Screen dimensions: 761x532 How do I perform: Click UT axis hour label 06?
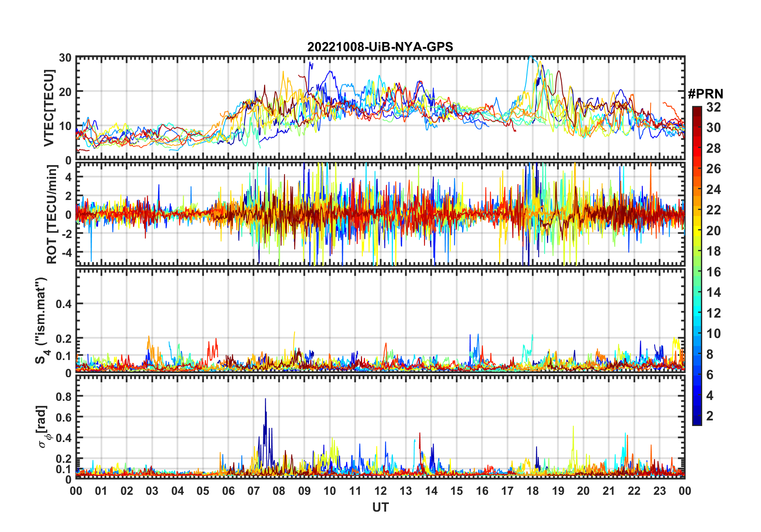(x=228, y=491)
